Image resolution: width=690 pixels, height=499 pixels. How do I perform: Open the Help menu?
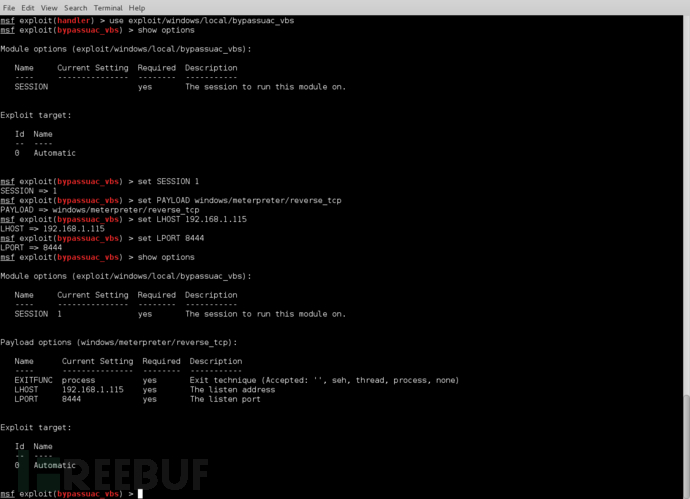click(x=137, y=8)
